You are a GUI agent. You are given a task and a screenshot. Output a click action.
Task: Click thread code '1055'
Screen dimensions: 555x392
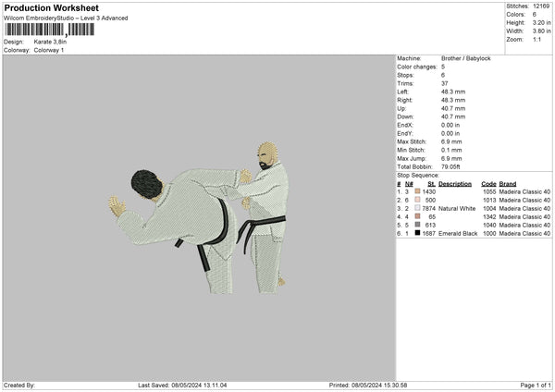tap(489, 191)
